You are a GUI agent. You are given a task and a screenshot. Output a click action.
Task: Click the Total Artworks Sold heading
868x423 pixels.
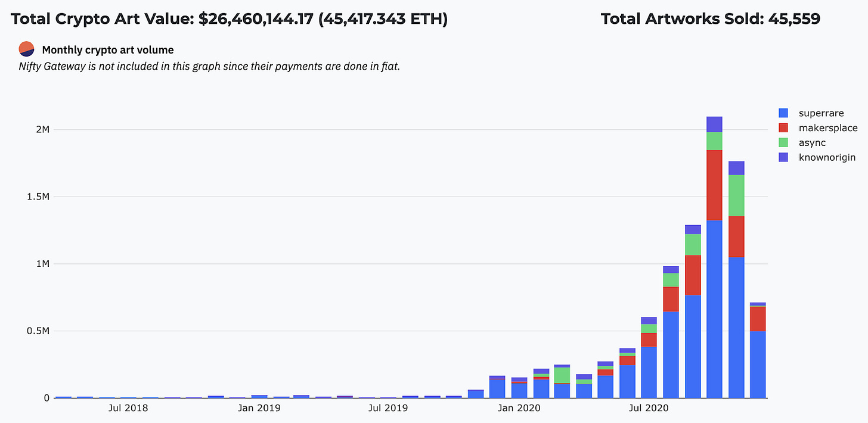711,18
